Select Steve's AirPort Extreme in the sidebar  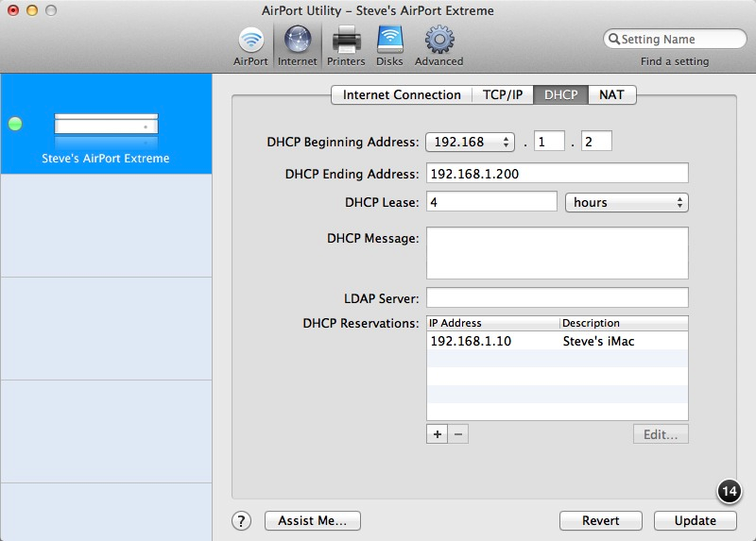click(x=106, y=124)
